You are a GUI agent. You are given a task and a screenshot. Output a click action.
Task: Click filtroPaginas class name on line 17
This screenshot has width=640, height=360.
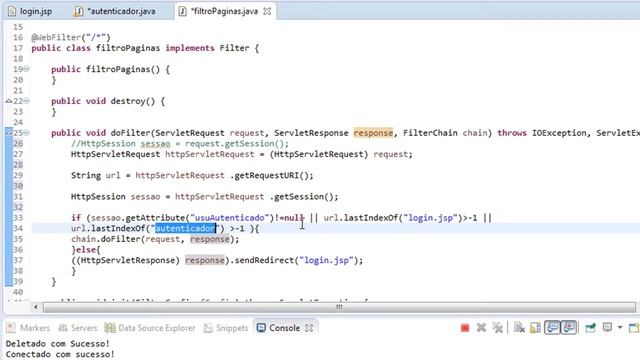click(x=128, y=48)
